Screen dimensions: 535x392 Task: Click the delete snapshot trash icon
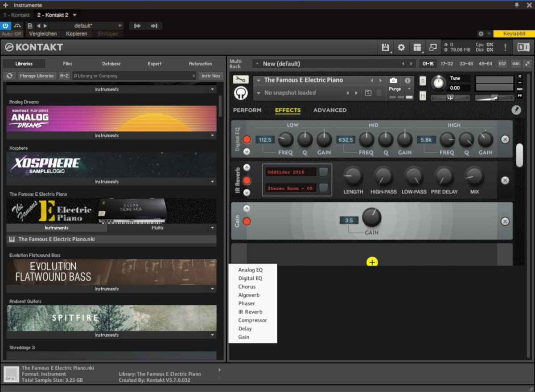(379, 93)
